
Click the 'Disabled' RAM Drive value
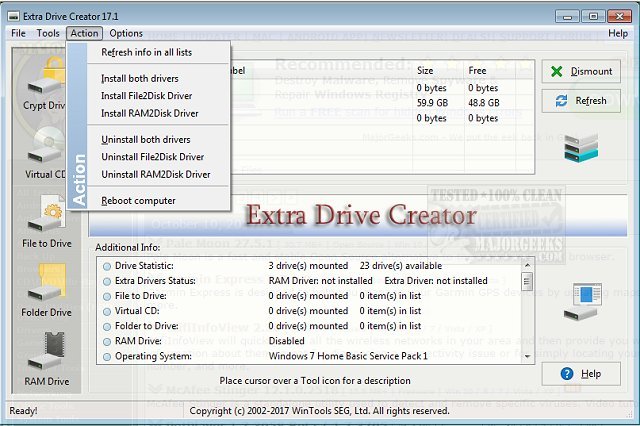[x=287, y=341]
